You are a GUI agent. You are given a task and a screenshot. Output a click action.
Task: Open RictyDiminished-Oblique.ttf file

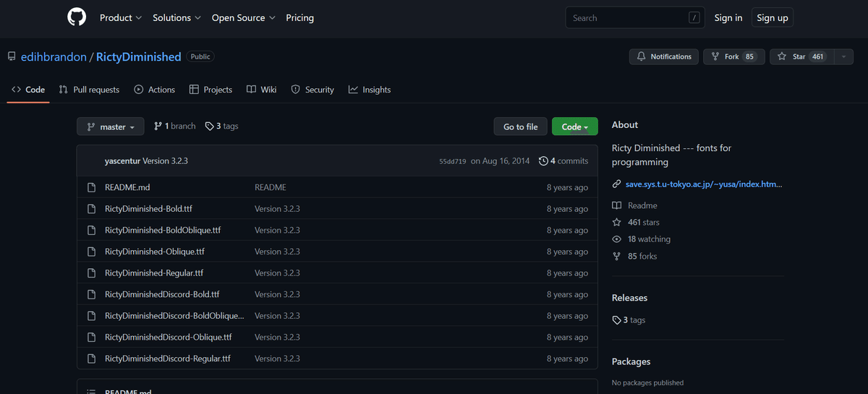tap(155, 252)
